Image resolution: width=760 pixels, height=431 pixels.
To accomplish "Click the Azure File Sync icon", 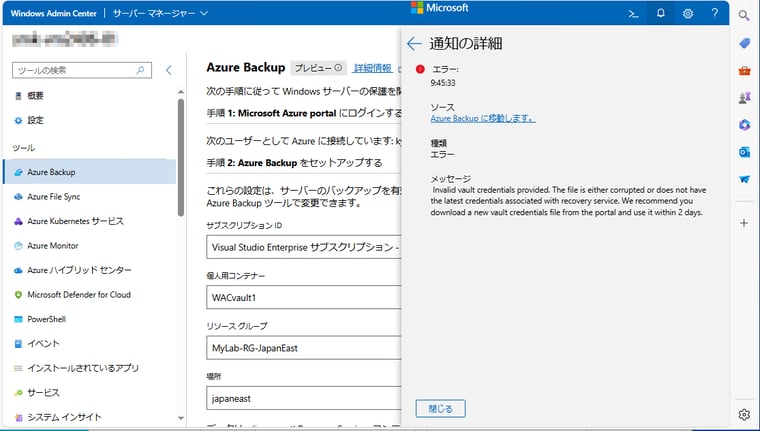I will 18,197.
